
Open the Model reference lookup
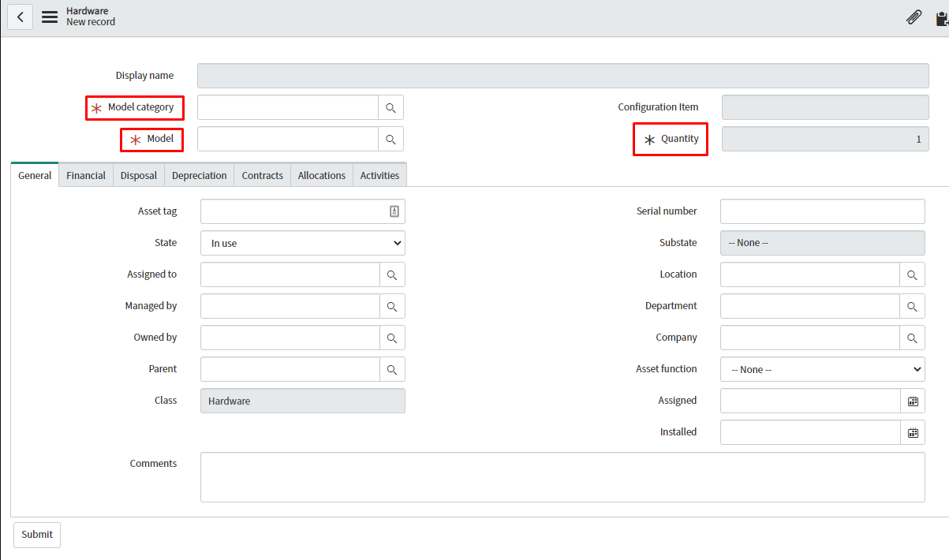click(391, 139)
